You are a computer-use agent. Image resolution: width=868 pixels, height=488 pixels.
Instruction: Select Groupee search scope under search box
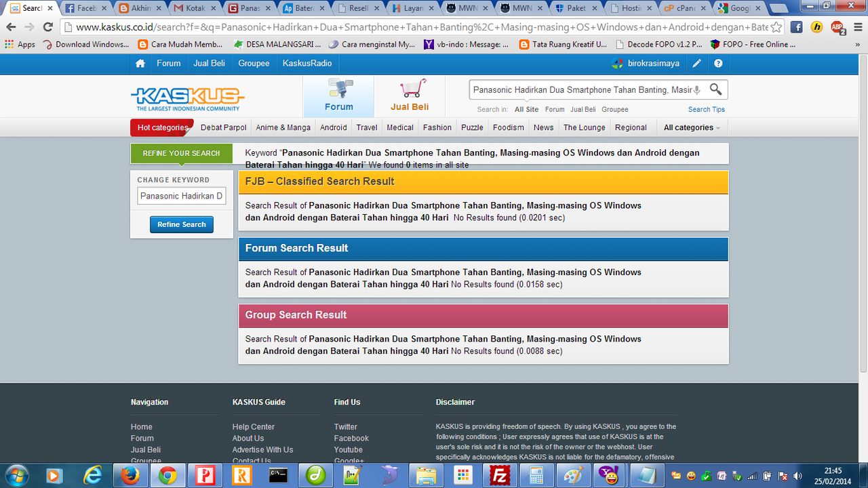(x=615, y=109)
